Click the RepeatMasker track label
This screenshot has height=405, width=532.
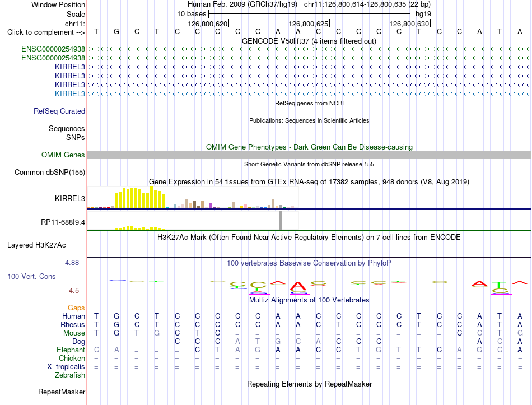62,392
